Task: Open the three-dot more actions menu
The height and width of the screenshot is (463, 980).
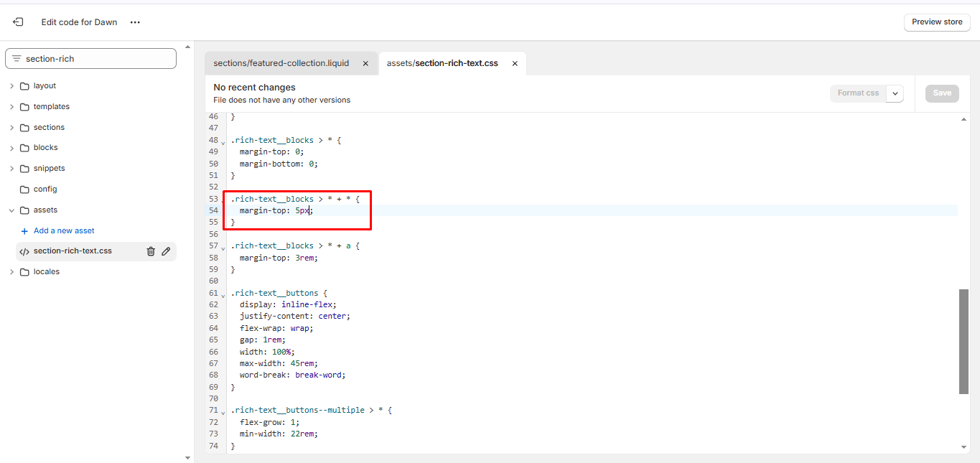Action: (135, 22)
